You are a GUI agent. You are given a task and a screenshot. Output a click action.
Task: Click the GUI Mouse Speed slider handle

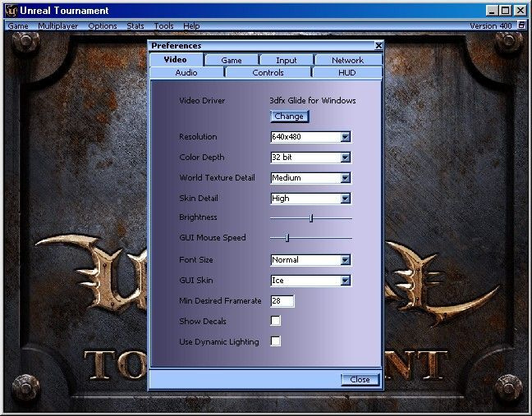point(287,238)
